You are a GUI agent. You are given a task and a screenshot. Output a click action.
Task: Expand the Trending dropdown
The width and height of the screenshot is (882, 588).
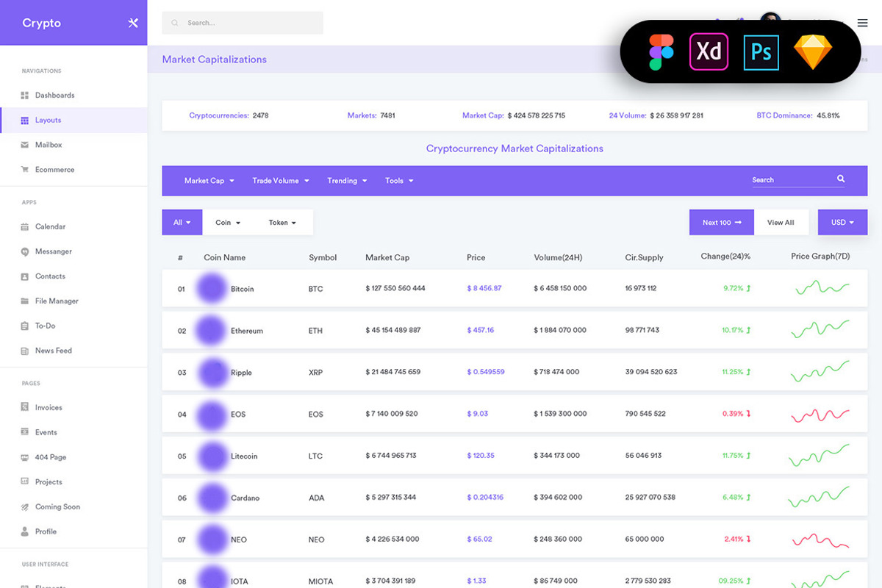(x=347, y=181)
